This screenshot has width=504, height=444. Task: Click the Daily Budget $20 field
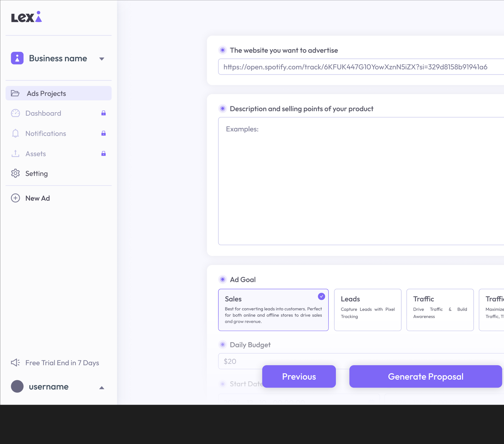coord(361,361)
